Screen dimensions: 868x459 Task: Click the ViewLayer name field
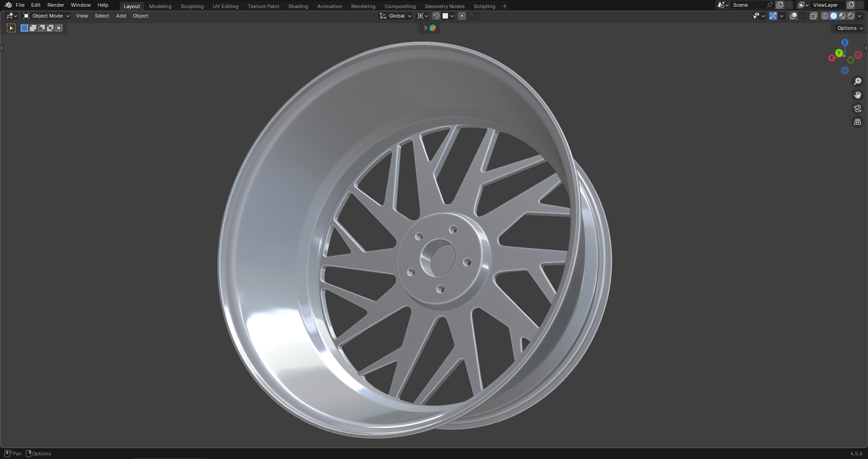(x=828, y=5)
